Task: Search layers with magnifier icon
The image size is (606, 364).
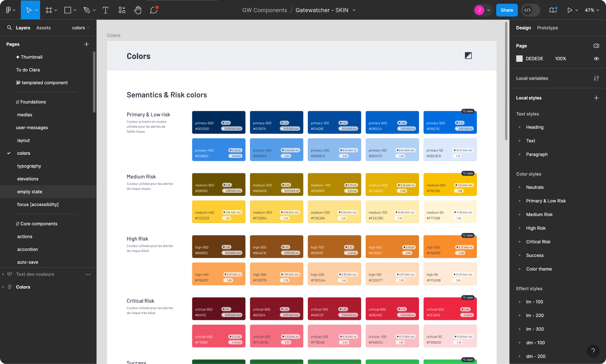Action: click(x=9, y=27)
